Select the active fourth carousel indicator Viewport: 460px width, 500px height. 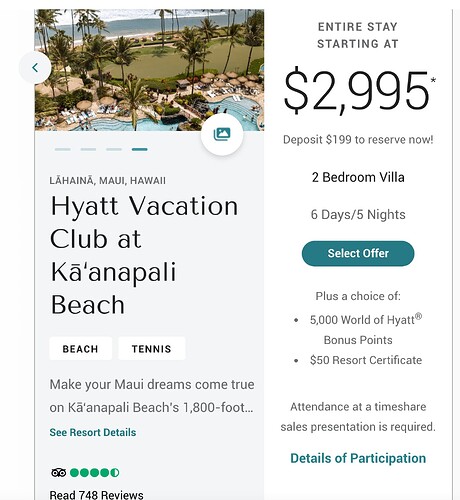(140, 149)
